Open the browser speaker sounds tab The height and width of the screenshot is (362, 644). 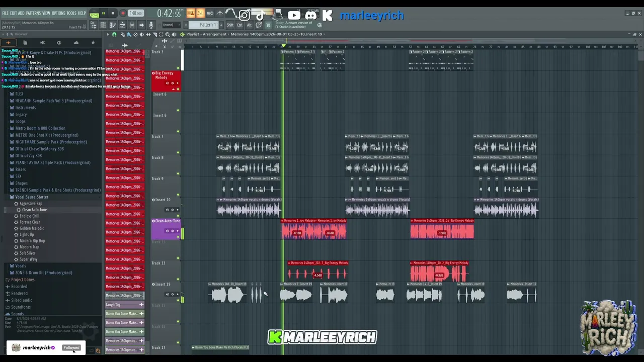coord(42,43)
